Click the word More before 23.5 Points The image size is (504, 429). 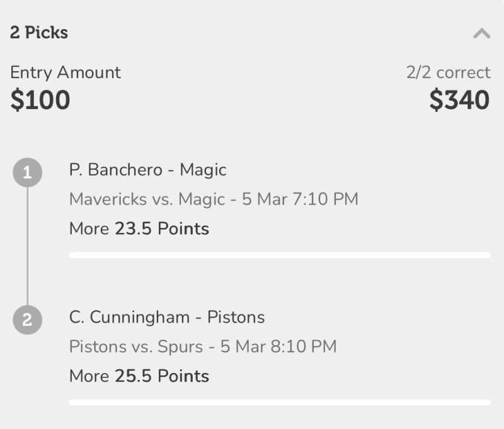pos(89,229)
